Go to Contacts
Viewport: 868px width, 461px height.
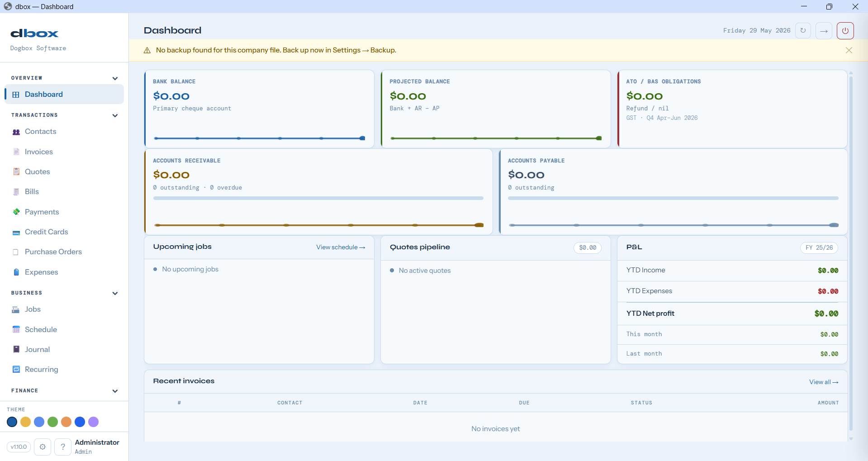tap(64, 132)
